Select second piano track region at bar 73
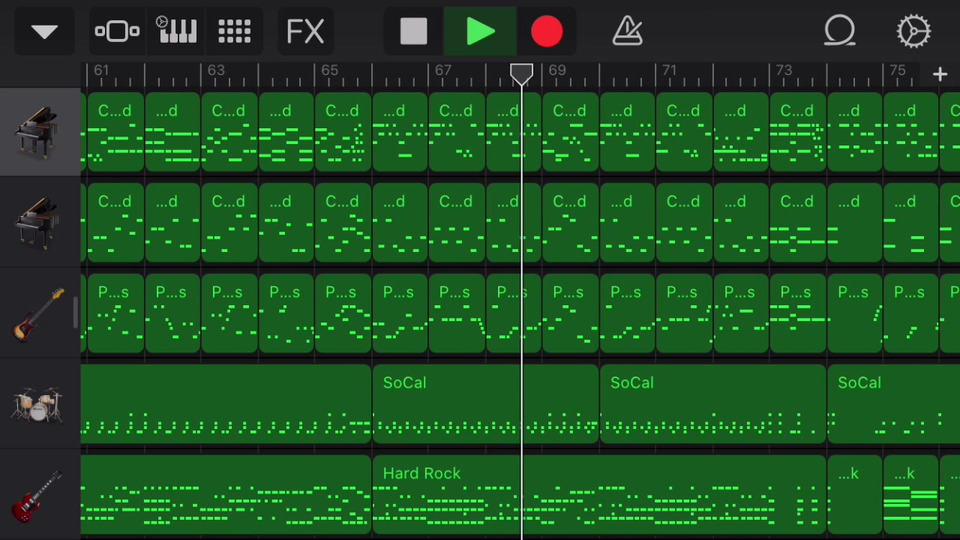 (x=798, y=222)
